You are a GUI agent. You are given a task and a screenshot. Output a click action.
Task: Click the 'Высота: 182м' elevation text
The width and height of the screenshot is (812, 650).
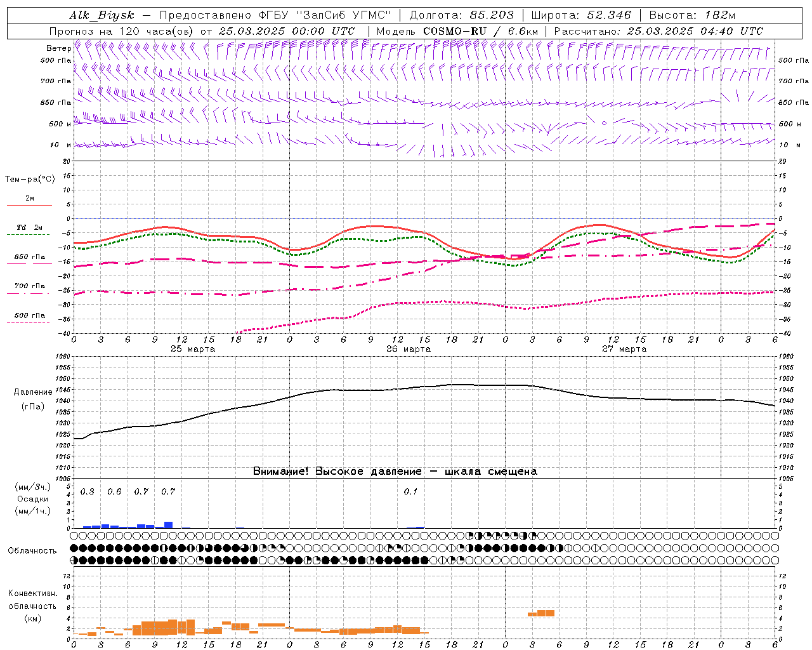692,15
